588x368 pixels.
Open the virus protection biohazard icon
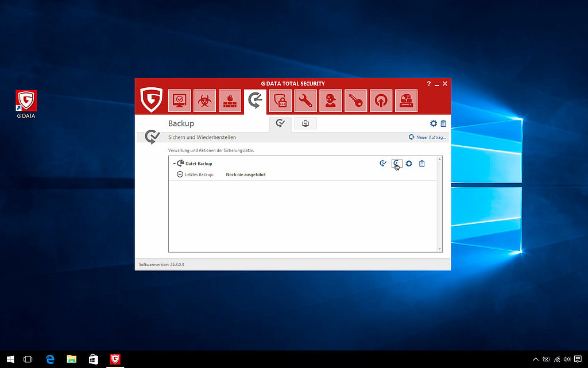coord(204,100)
